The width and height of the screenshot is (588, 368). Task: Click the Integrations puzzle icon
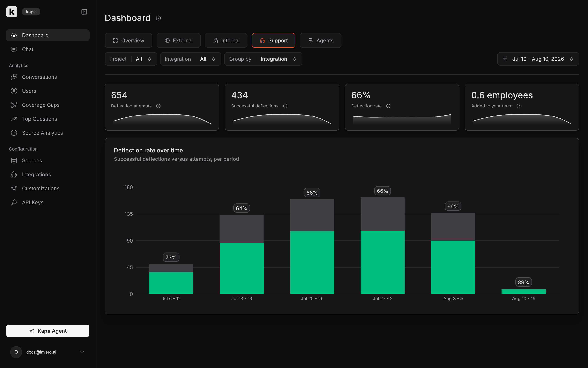14,174
